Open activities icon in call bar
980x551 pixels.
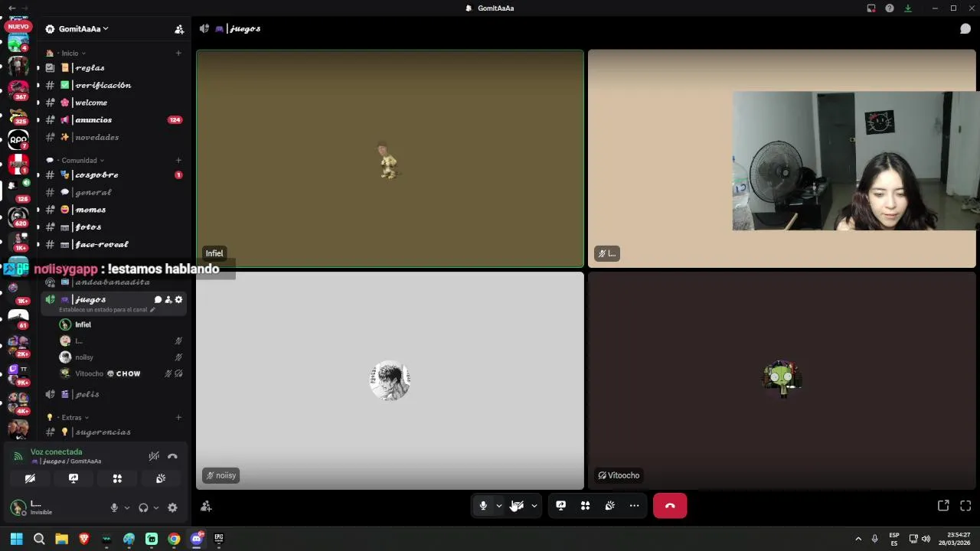tap(585, 506)
